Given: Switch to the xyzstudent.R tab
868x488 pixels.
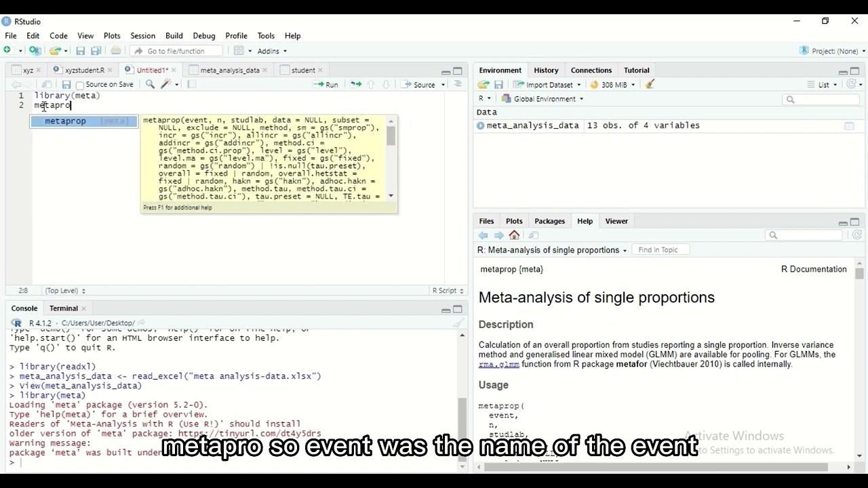Looking at the screenshot, I should click(x=83, y=70).
